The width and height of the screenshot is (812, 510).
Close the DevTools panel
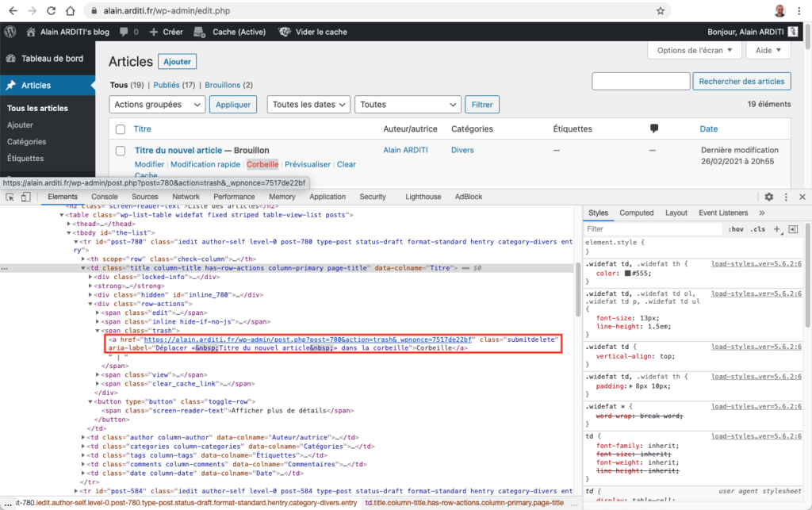[802, 197]
